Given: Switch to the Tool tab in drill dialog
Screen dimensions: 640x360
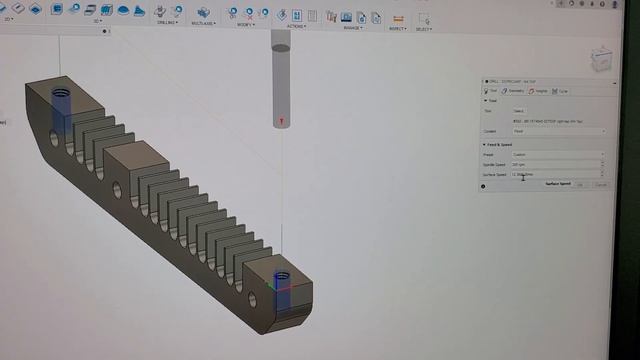Looking at the screenshot, I should coord(491,91).
